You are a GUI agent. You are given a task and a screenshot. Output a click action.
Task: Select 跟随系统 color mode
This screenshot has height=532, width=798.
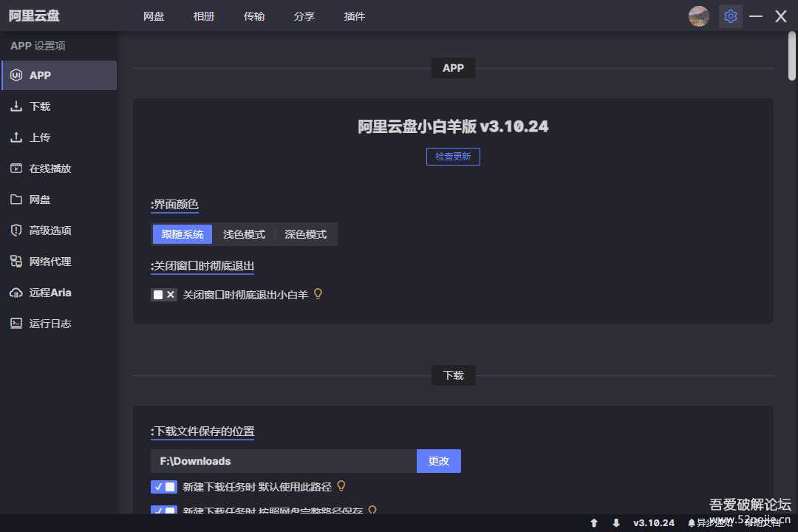point(183,234)
